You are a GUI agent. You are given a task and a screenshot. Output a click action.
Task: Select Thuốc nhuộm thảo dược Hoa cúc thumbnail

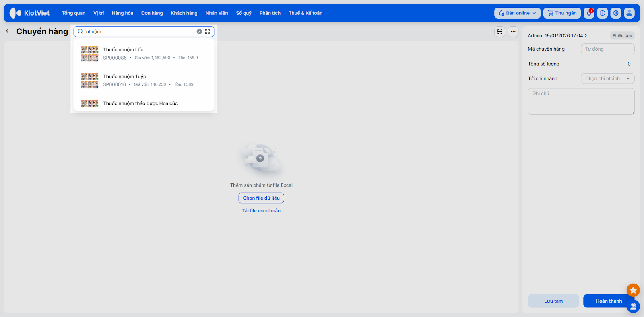[x=89, y=104]
